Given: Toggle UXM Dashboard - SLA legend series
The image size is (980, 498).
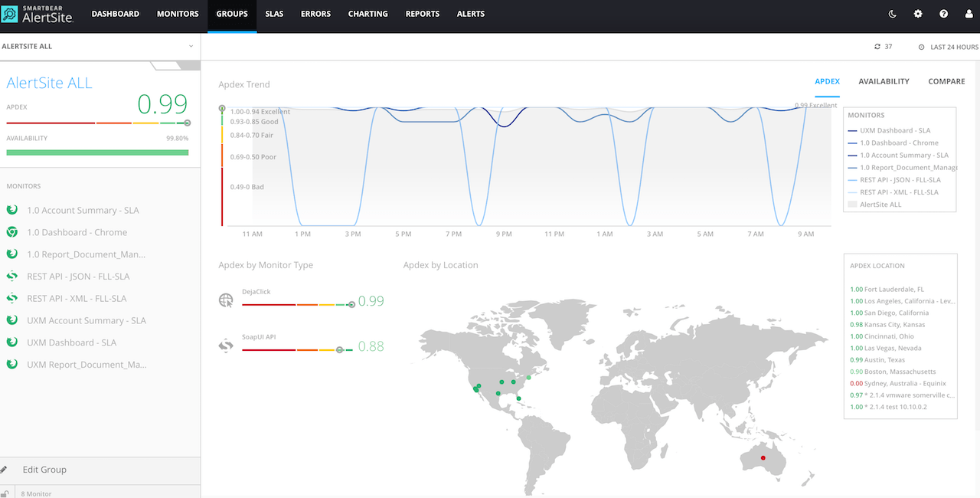Looking at the screenshot, I should (894, 131).
